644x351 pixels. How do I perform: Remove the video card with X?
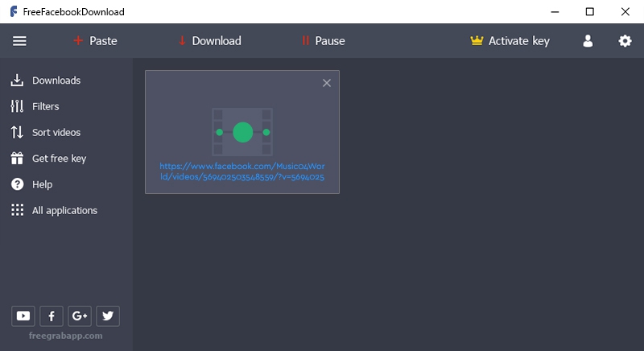click(x=327, y=83)
